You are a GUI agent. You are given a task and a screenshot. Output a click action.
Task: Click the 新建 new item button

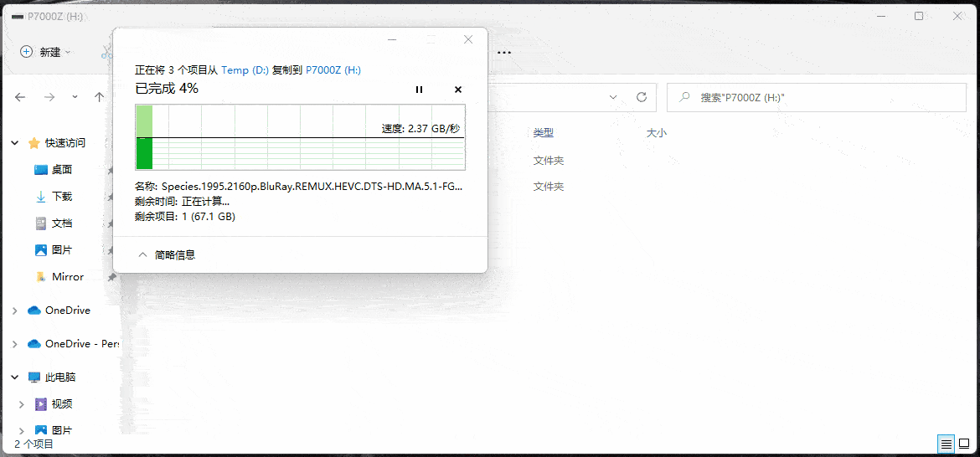coord(45,53)
